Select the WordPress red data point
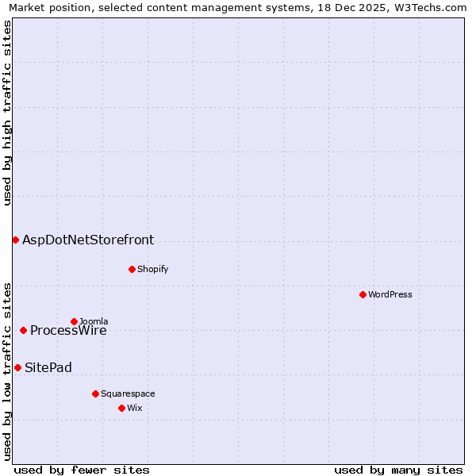The width and height of the screenshot is (476, 476). coord(363,294)
